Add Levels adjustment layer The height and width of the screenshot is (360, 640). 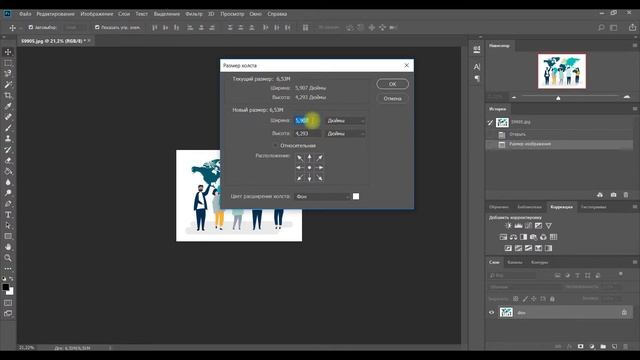pyautogui.click(x=518, y=226)
